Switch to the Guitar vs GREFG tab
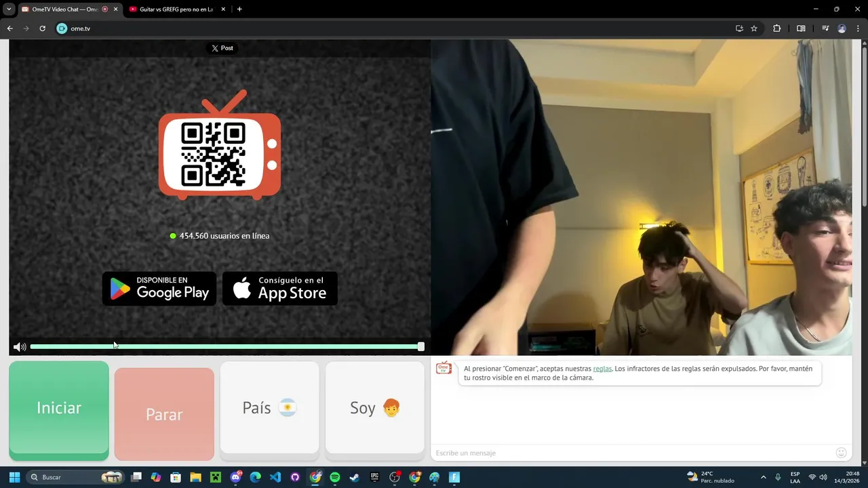 [175, 9]
